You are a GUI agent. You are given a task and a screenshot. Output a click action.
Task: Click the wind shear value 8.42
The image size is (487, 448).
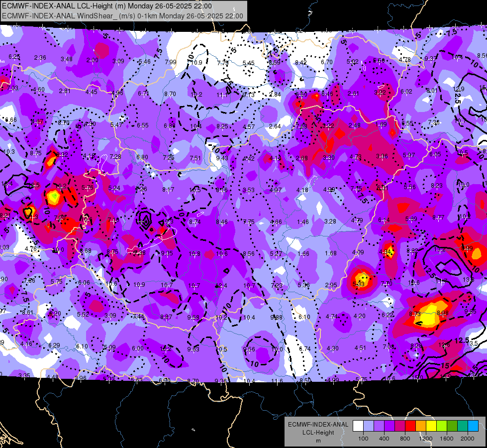300,63
